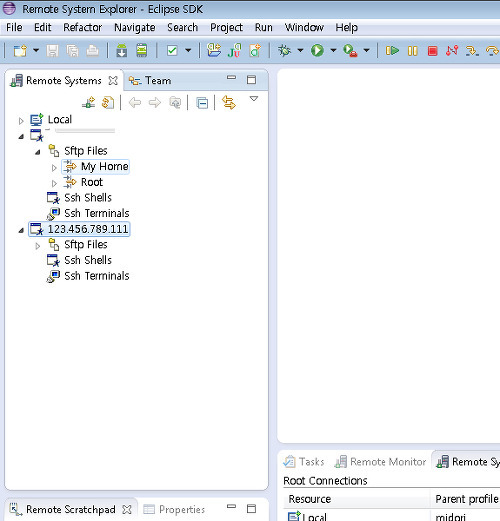Click the green Run button
Viewport: 500px width, 521px height.
tap(317, 51)
